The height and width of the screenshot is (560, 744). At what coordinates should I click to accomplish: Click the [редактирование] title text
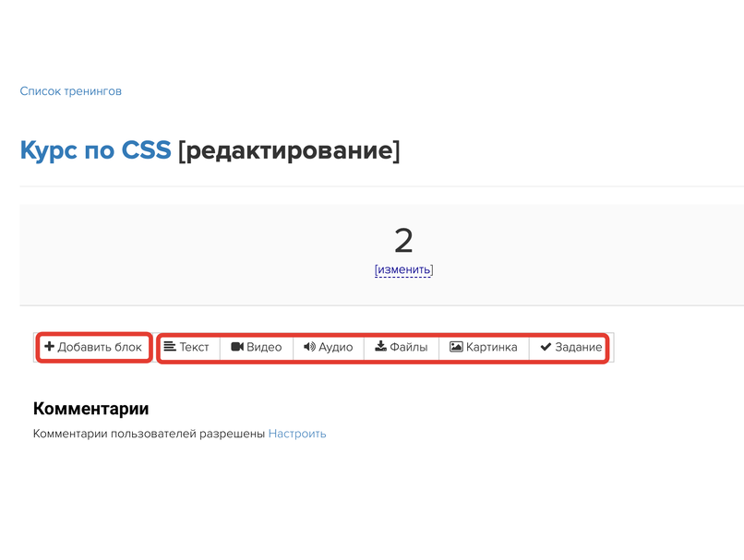[289, 150]
